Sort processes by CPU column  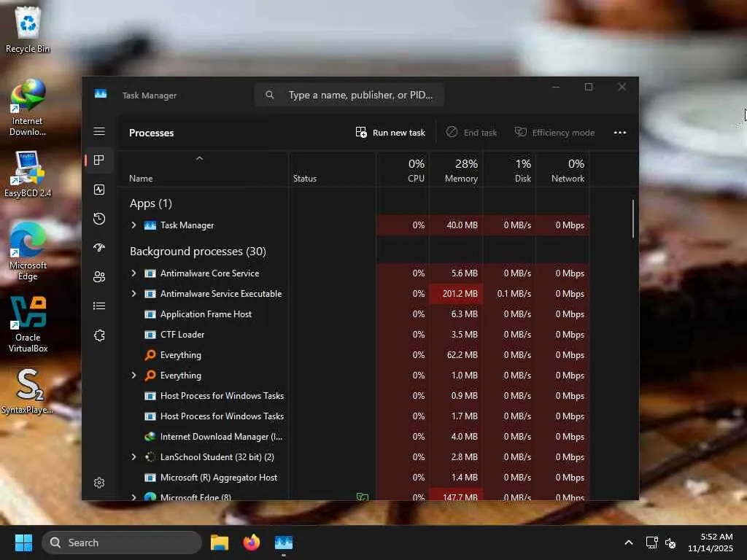coord(403,171)
